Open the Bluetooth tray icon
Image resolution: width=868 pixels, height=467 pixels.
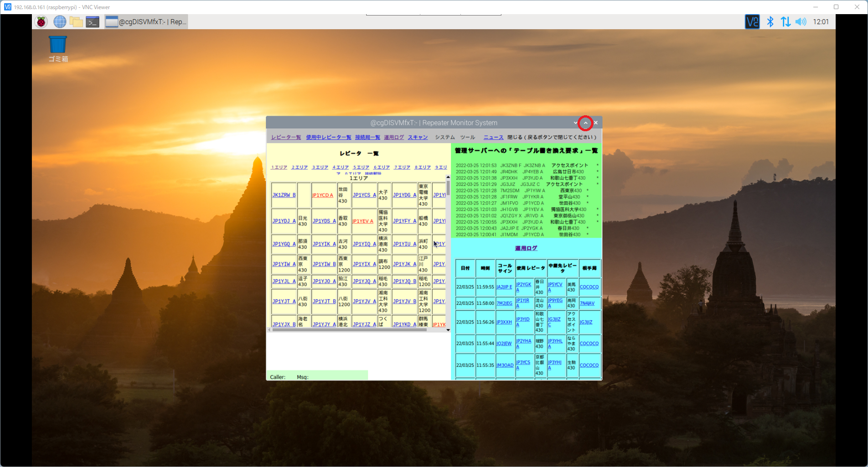[x=770, y=21]
